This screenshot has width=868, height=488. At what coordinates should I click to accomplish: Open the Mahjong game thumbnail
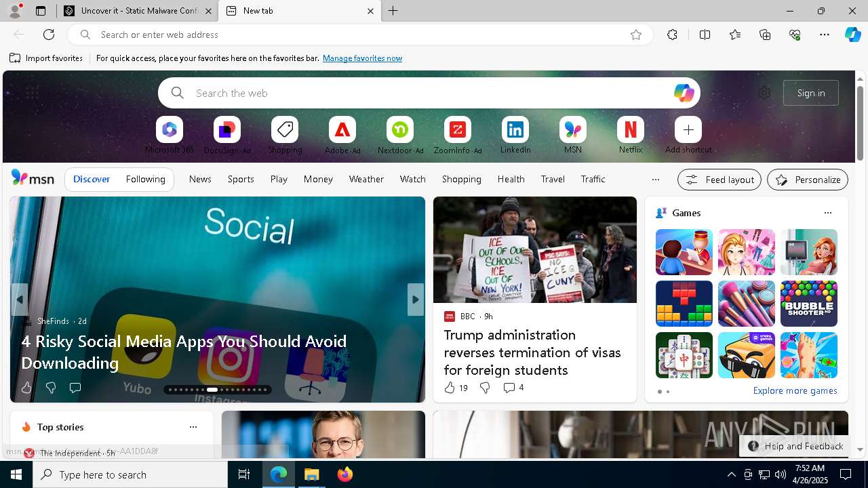point(684,355)
